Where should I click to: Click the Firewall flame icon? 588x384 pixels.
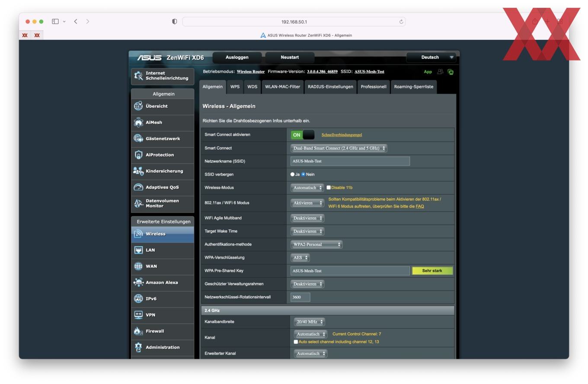point(138,331)
